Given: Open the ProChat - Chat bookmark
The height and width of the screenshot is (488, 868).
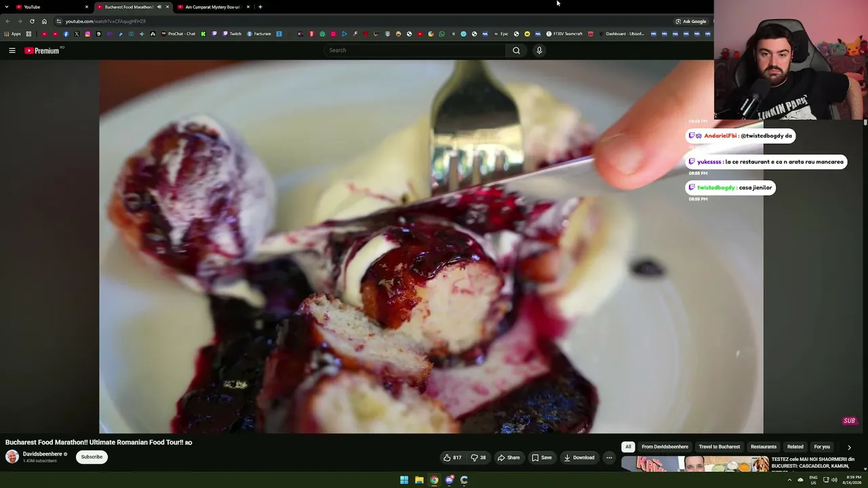Looking at the screenshot, I should (178, 34).
